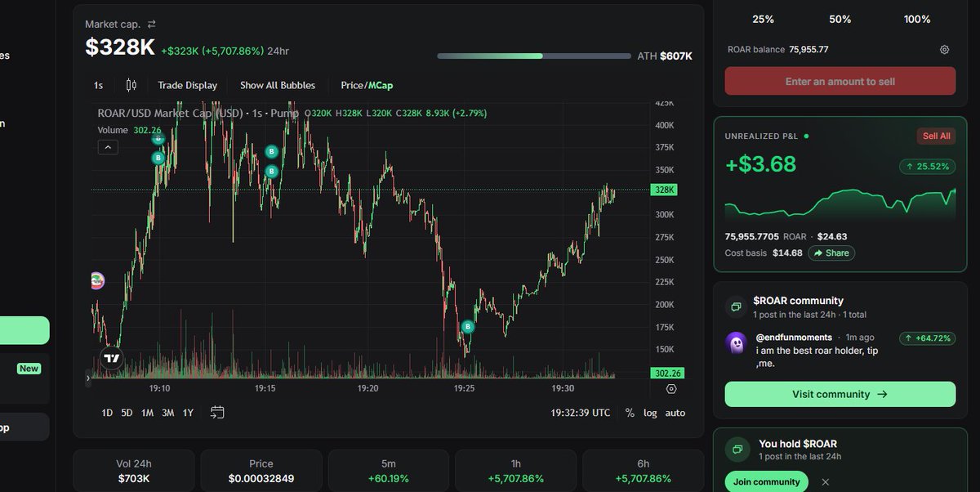Select 50% sell amount
This screenshot has height=492, width=980.
pyautogui.click(x=840, y=19)
